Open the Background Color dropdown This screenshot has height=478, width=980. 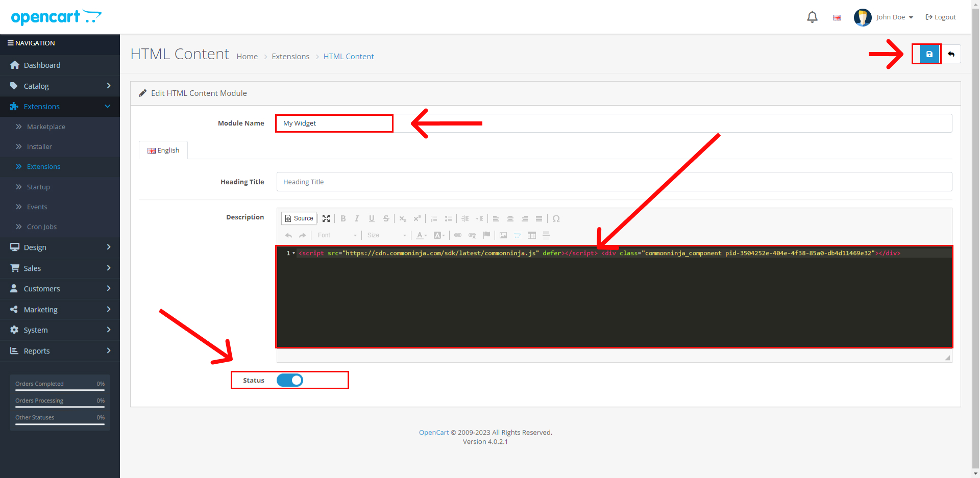coord(439,235)
